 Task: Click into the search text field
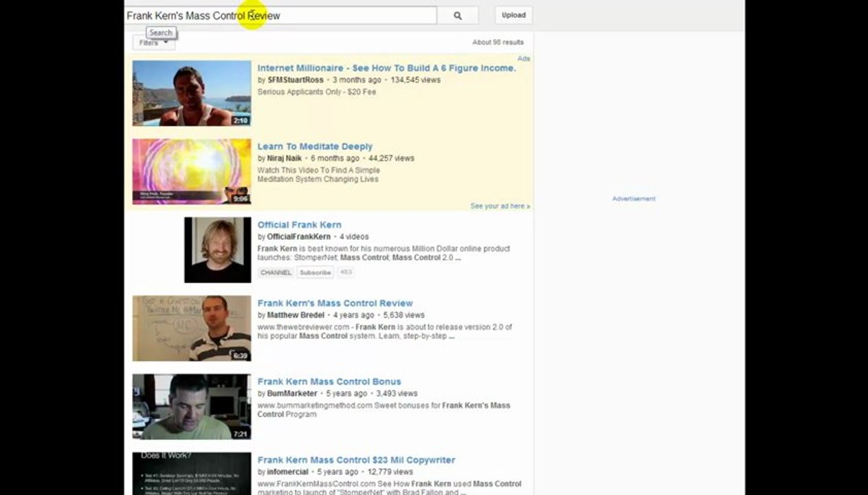click(280, 15)
